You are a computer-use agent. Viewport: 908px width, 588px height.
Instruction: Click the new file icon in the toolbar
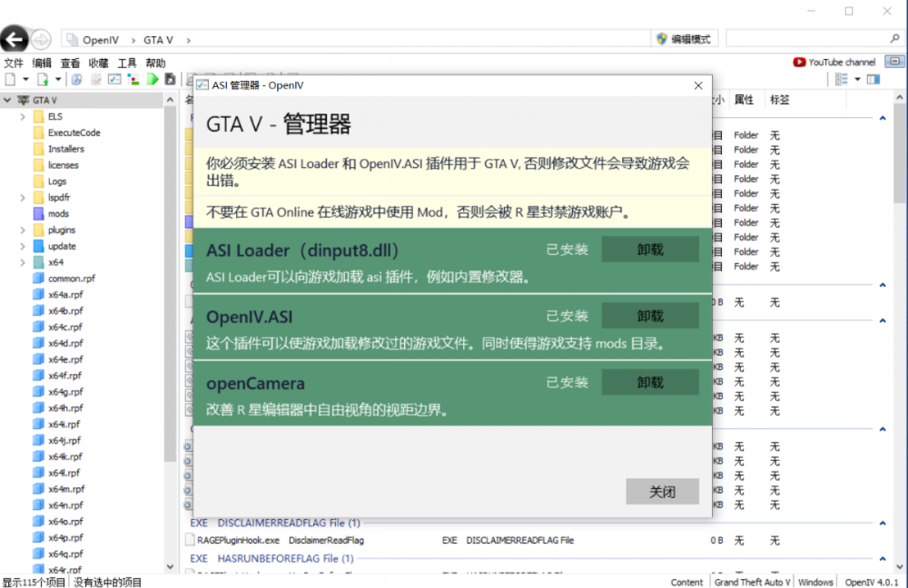tap(11, 79)
